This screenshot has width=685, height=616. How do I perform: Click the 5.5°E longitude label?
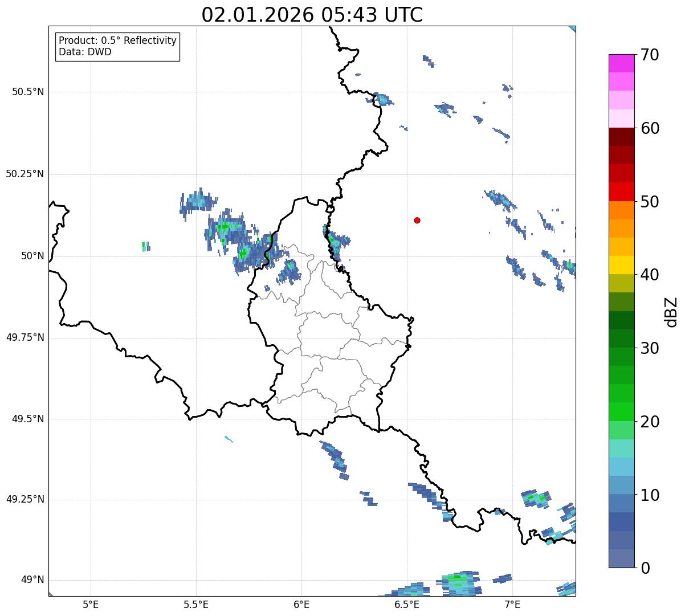click(x=196, y=605)
